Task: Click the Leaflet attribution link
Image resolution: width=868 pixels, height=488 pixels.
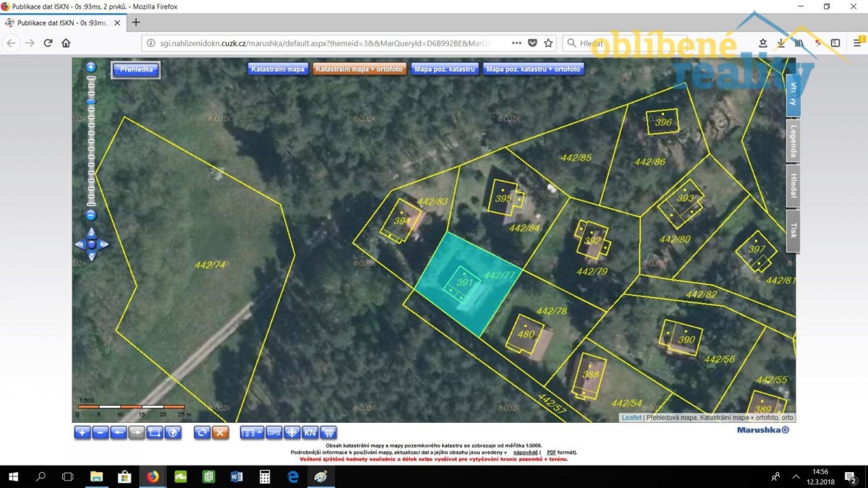Action: coord(631,418)
